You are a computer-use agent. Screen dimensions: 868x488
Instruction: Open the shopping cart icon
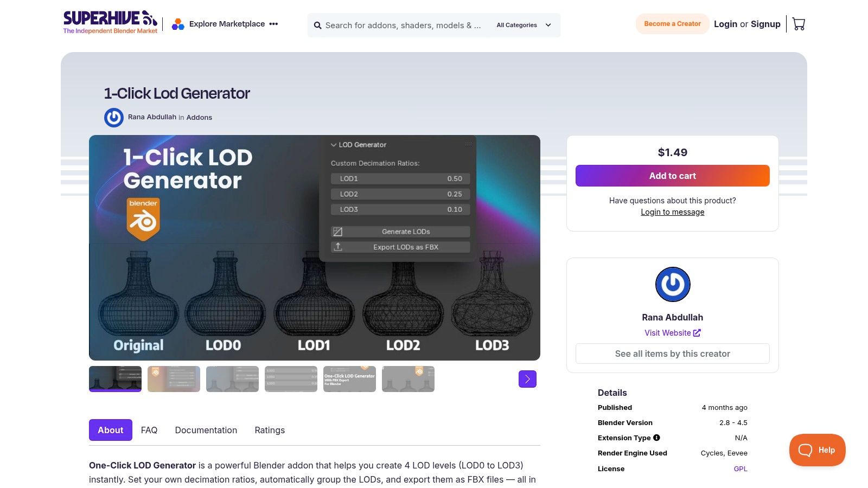click(x=799, y=24)
